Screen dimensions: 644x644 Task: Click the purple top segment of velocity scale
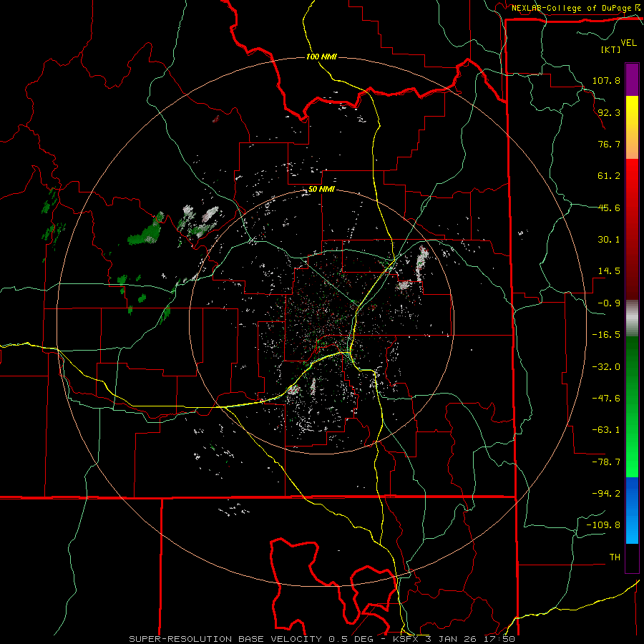[632, 79]
